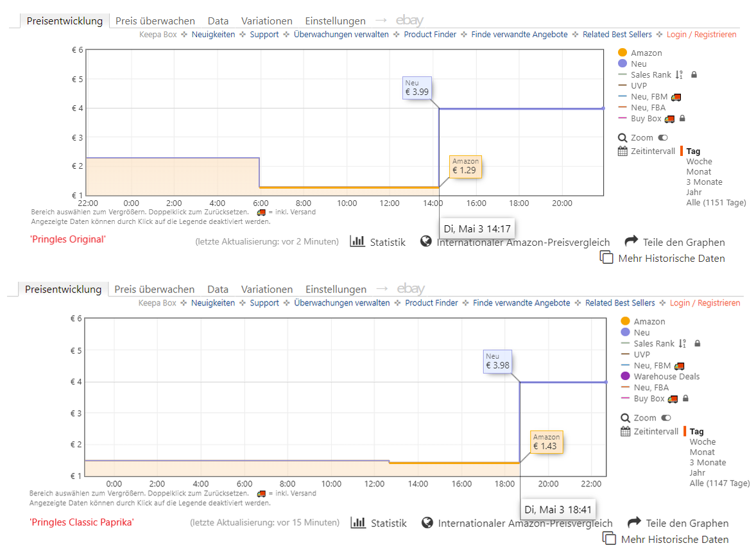Click Amazon orange dot in Classic Paprika legend
Image resolution: width=756 pixels, height=550 pixels.
625,321
